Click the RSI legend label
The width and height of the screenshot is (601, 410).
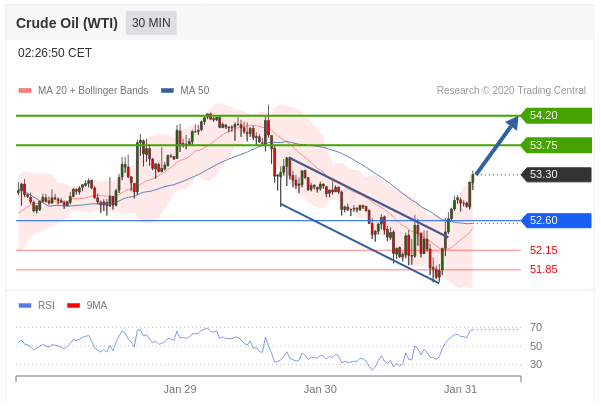pos(46,305)
